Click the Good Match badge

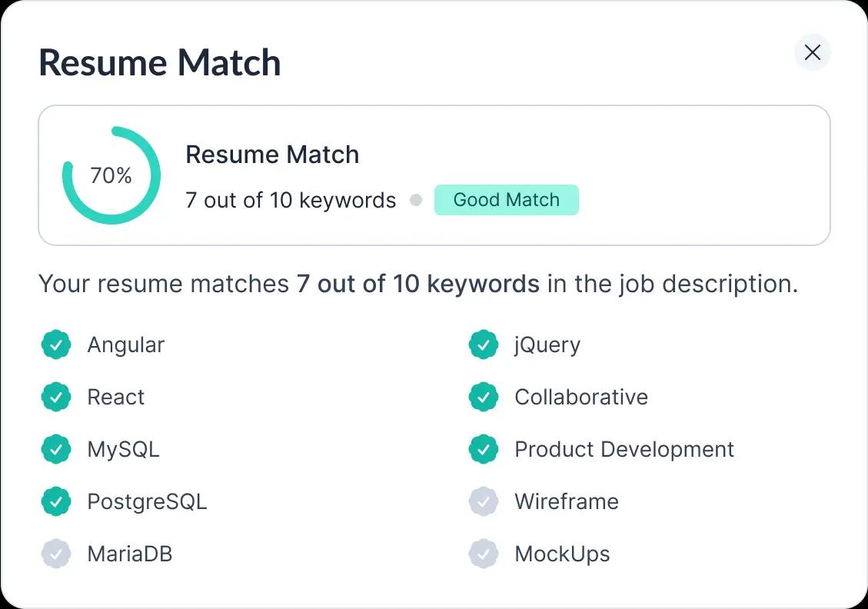506,200
